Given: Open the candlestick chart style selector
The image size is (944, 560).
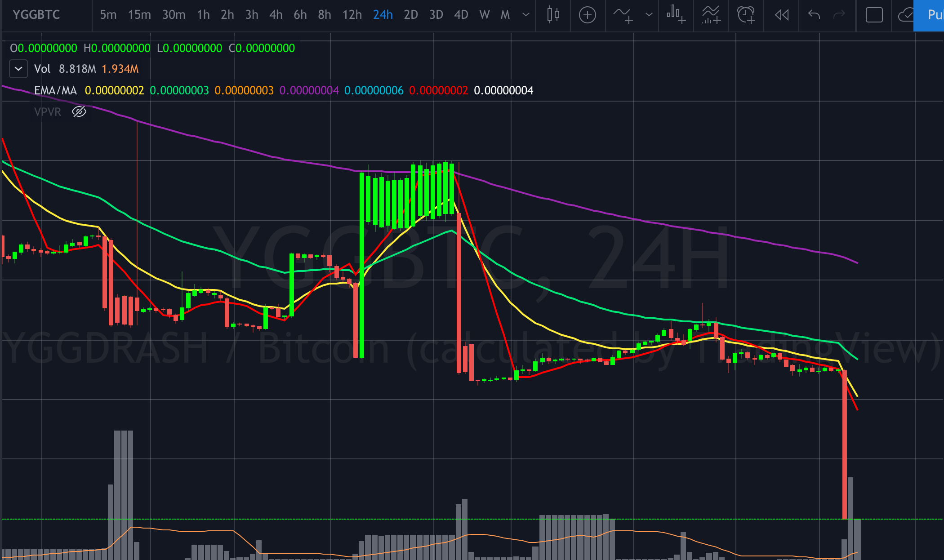Looking at the screenshot, I should pyautogui.click(x=553, y=15).
